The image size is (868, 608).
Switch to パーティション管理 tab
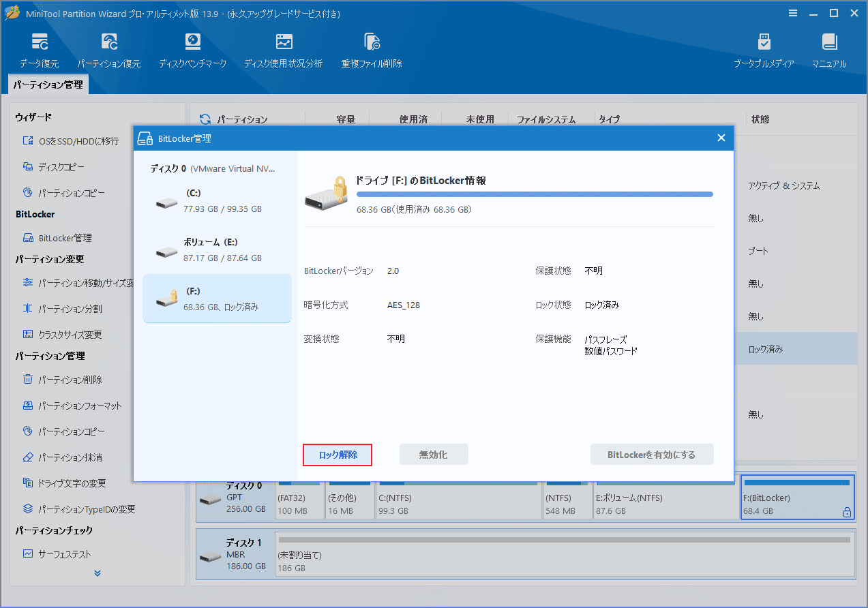(48, 85)
